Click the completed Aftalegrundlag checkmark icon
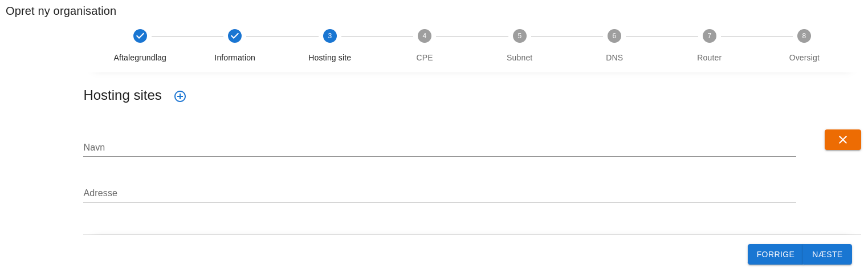 [140, 36]
